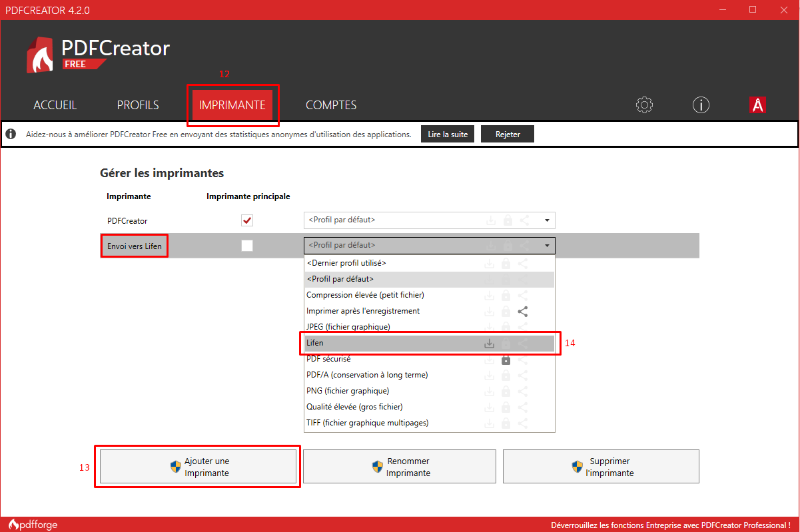Open the PDFCreator printer profile dropdown
800x532 pixels.
(429, 220)
